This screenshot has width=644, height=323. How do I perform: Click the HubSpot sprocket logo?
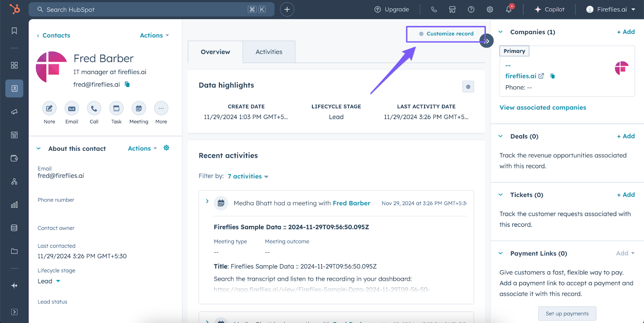[14, 9]
